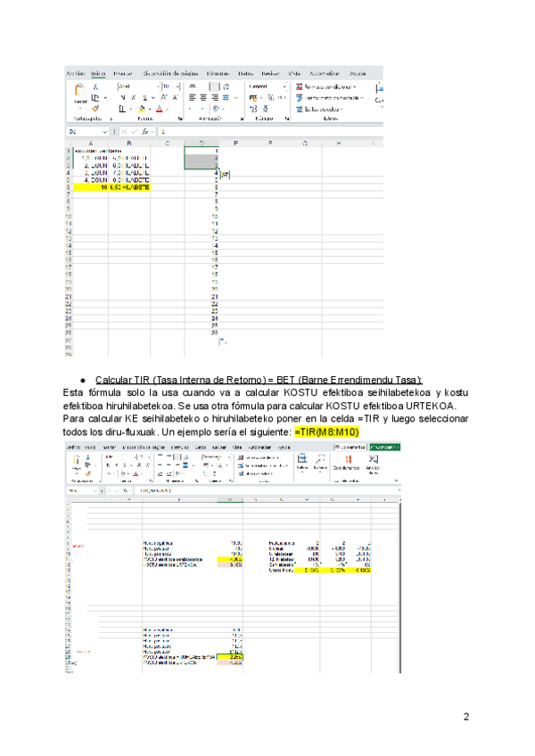
Task: Open the Ayuda tab in upper Excel ribbon
Action: 358,73
